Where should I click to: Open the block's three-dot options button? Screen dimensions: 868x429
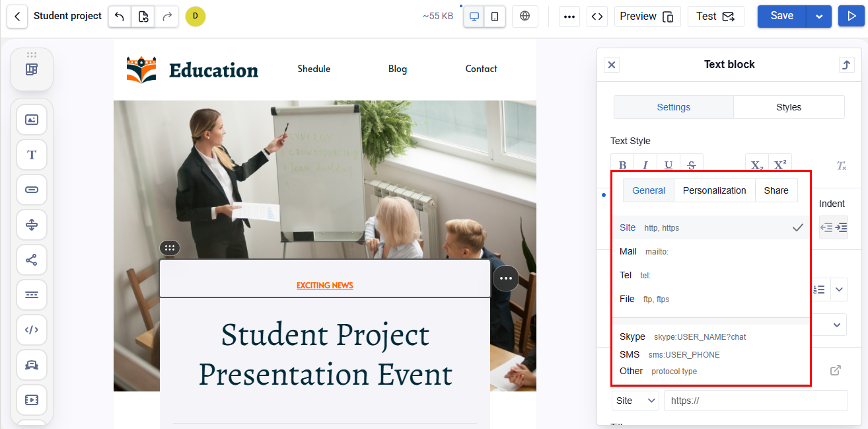click(x=506, y=278)
